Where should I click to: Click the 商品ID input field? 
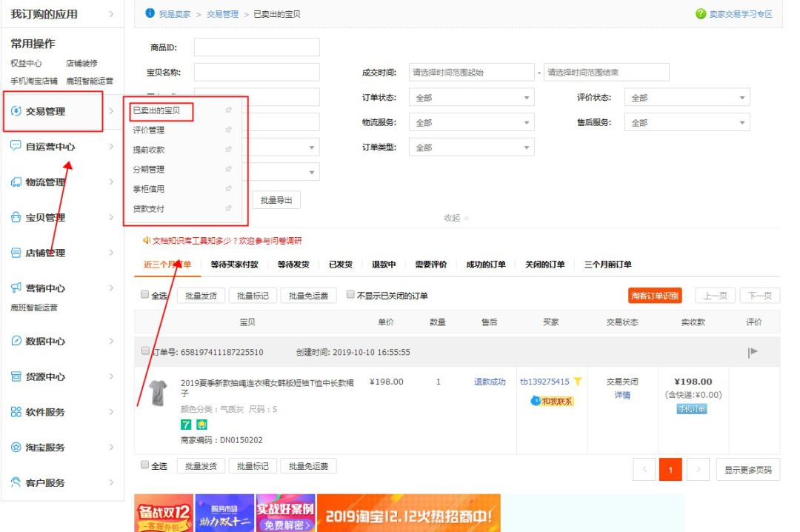coord(256,46)
